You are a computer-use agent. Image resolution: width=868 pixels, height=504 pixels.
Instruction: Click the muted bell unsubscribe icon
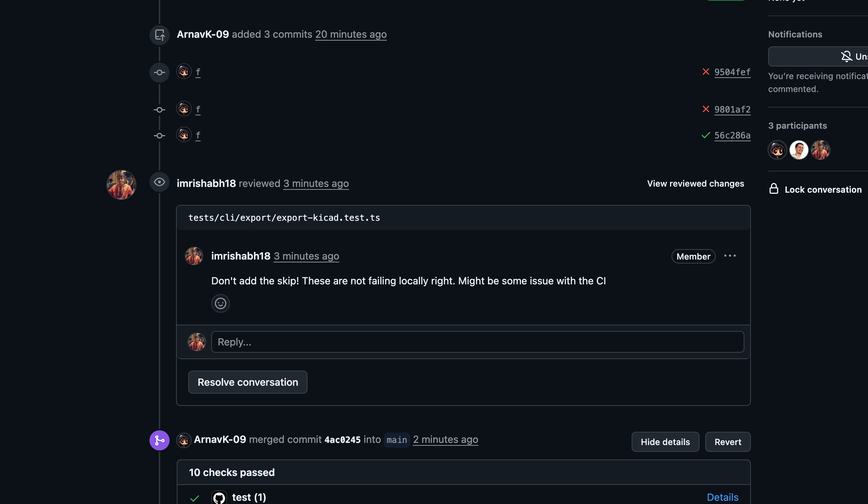coord(846,56)
